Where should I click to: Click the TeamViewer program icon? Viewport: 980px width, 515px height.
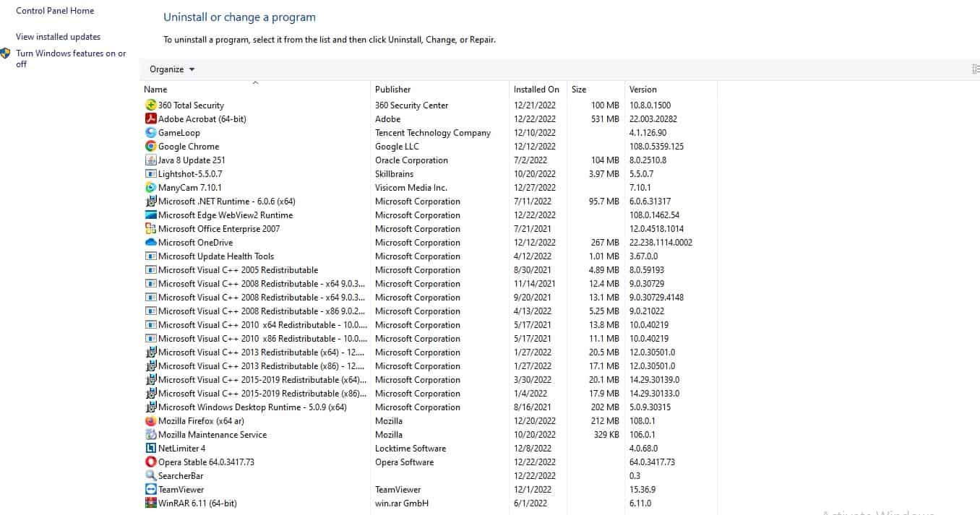(x=151, y=490)
